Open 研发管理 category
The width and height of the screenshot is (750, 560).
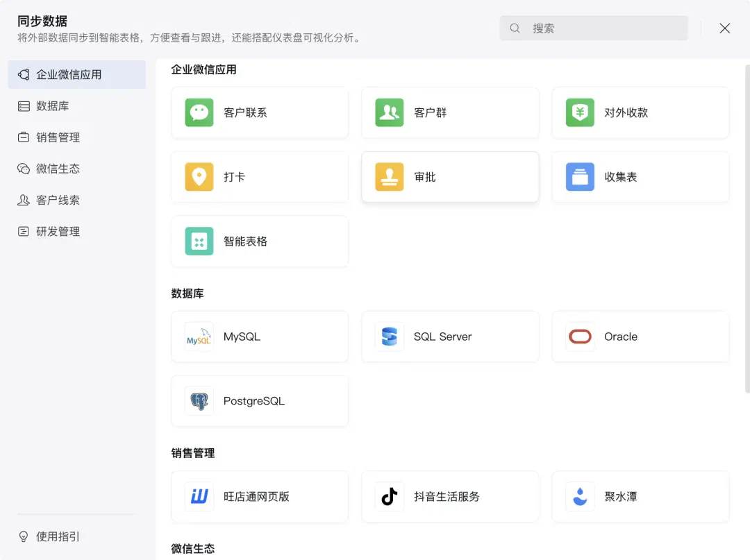click(77, 232)
